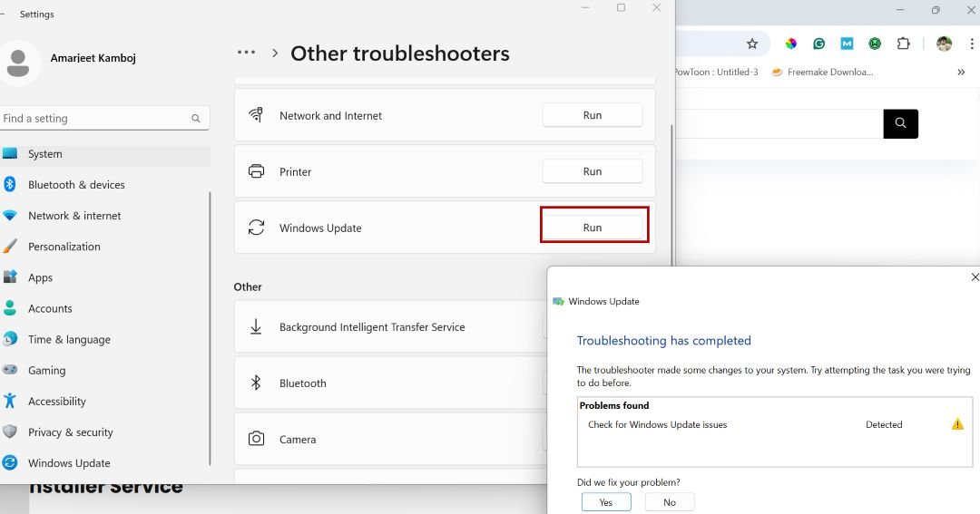Select Accessibility in Settings sidebar
Screen dimensions: 980x514
57,401
